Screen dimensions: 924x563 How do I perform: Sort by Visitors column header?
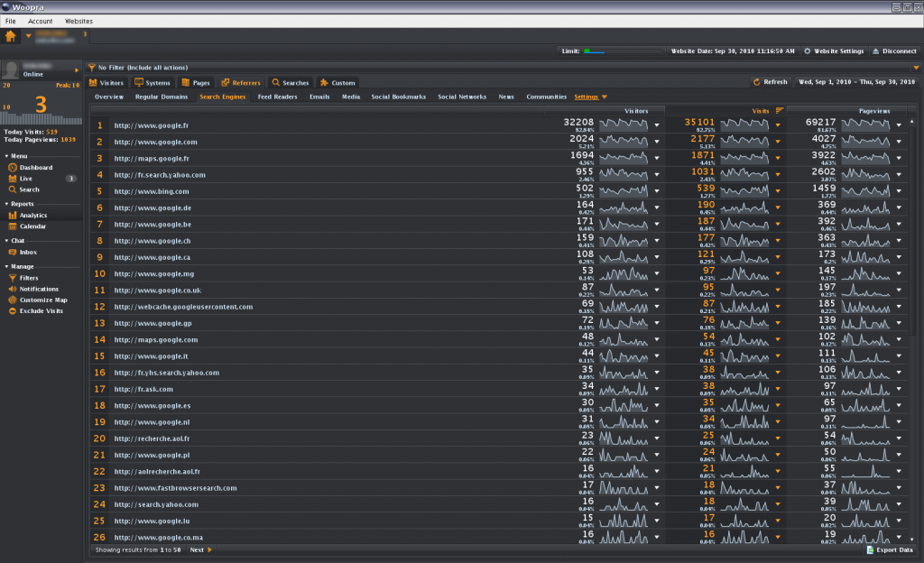[636, 111]
